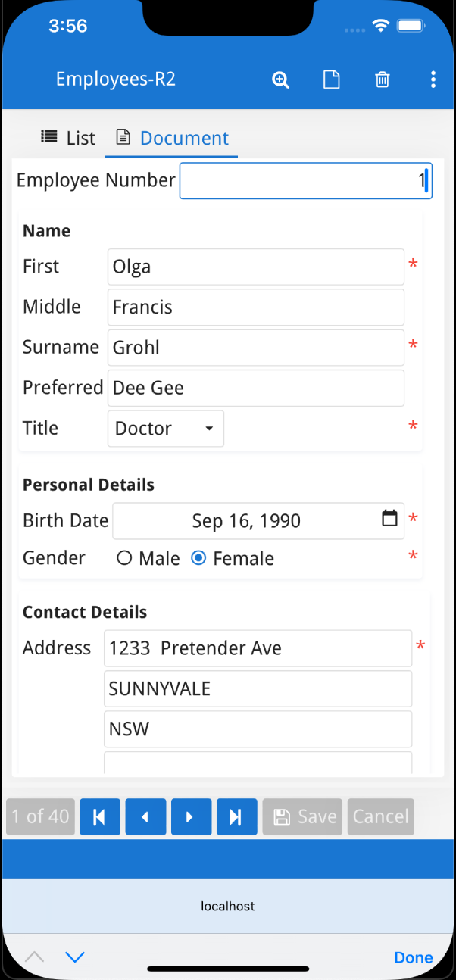This screenshot has width=456, height=980.
Task: Select the Male gender option
Action: coord(123,557)
